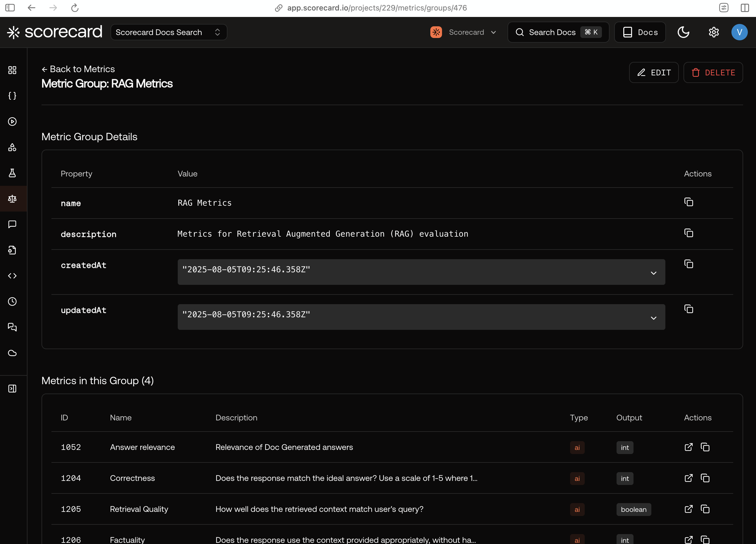Go Back to Metrics
Screen dimensions: 756x544
coord(78,69)
